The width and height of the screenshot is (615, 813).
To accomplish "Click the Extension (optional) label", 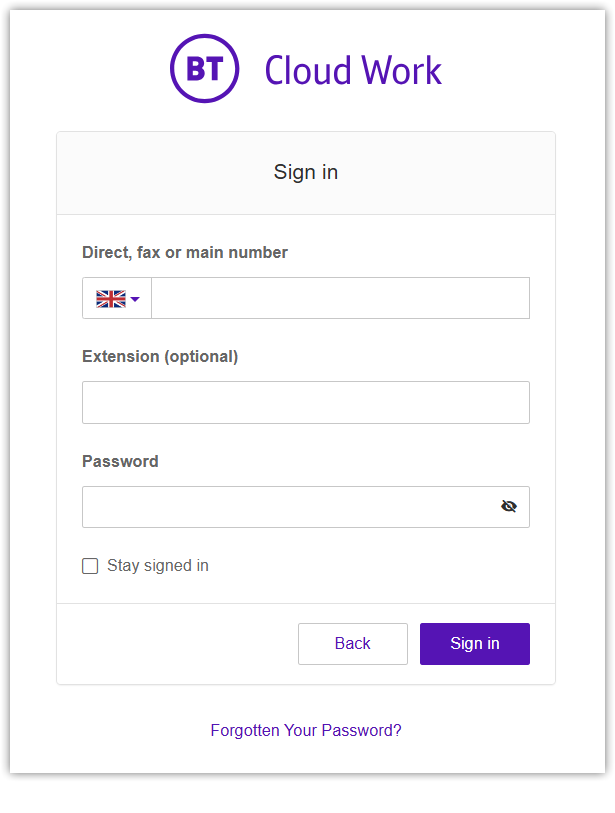I will 160,357.
